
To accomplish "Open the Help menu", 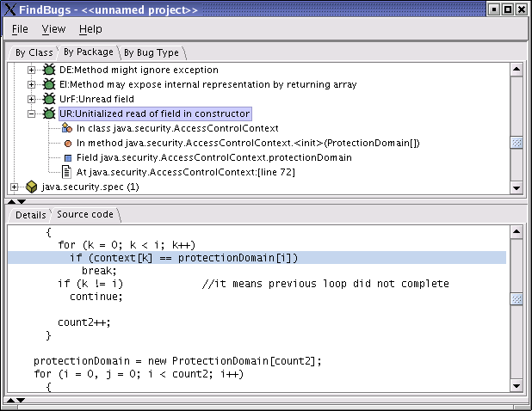I will (90, 29).
